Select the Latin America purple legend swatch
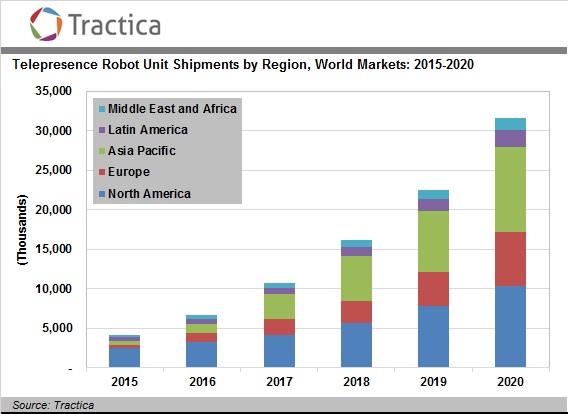 click(x=102, y=130)
